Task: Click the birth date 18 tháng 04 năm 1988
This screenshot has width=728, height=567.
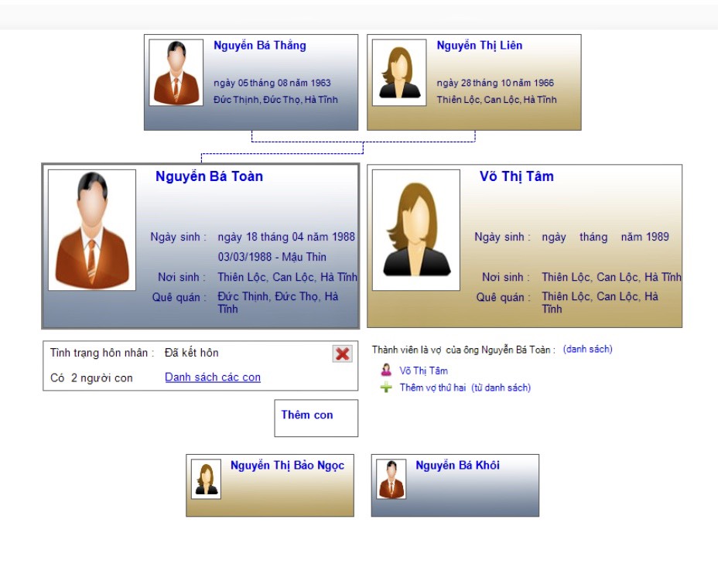Action: tap(286, 237)
